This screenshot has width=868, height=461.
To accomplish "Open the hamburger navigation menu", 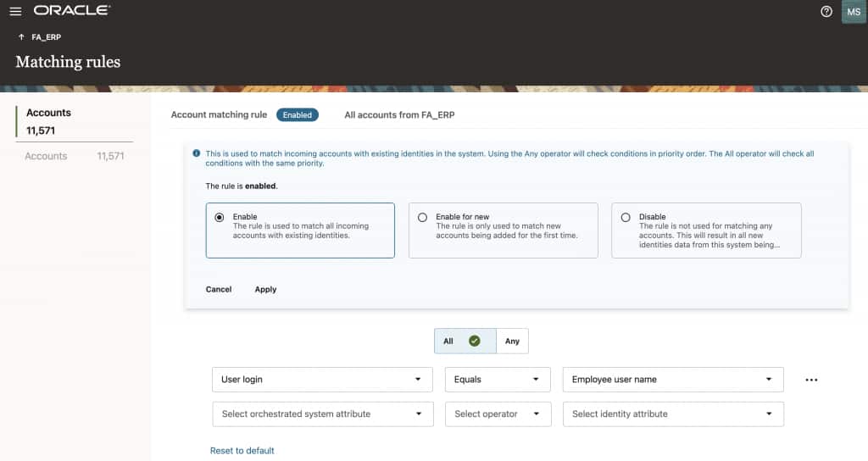I will click(x=15, y=11).
